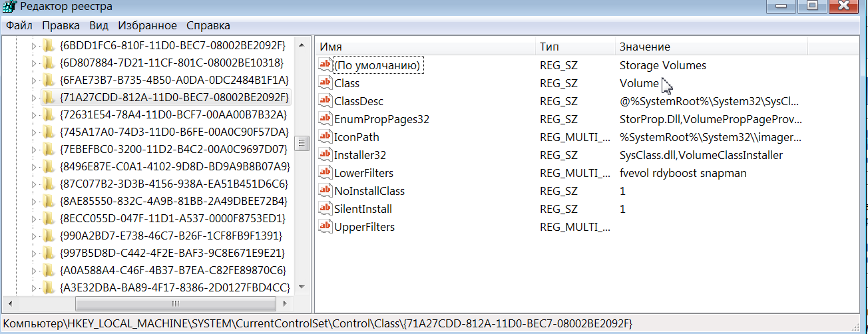Click the tree horizontal scrollbar thumb
Screen dimensions: 868x334
pos(175,303)
